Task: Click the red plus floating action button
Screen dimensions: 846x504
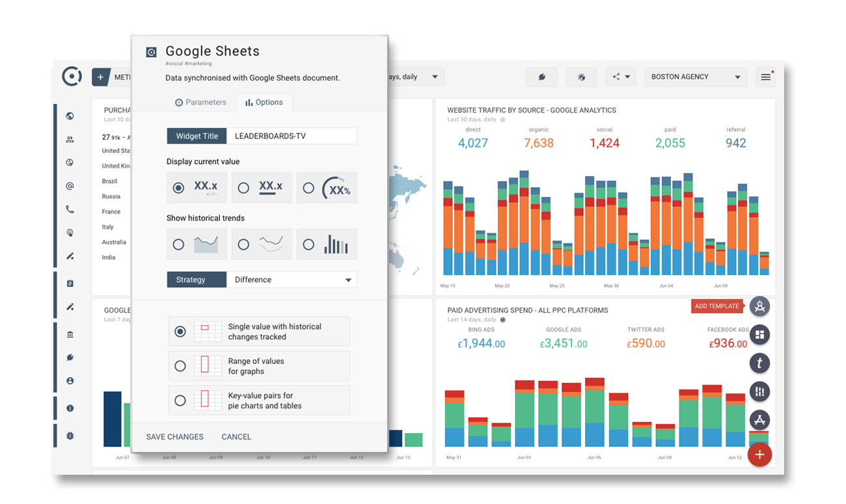Action: tap(759, 455)
